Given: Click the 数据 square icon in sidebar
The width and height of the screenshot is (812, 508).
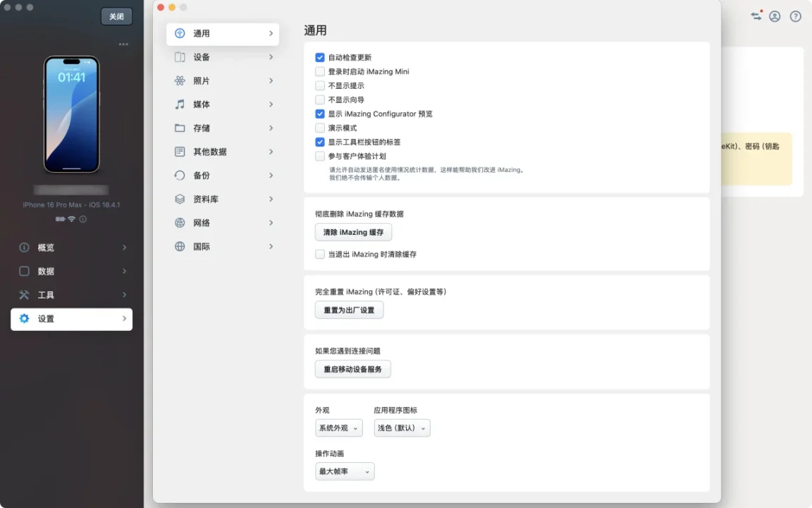Looking at the screenshot, I should (25, 271).
